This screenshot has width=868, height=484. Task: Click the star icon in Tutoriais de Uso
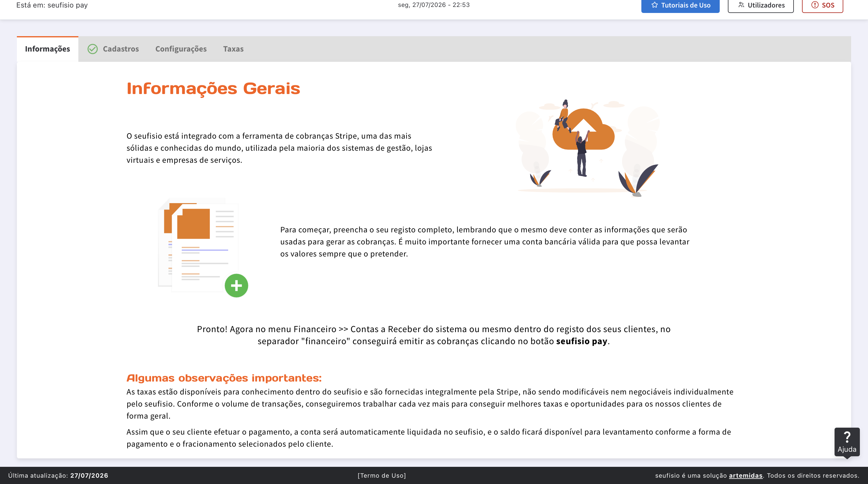click(x=654, y=5)
